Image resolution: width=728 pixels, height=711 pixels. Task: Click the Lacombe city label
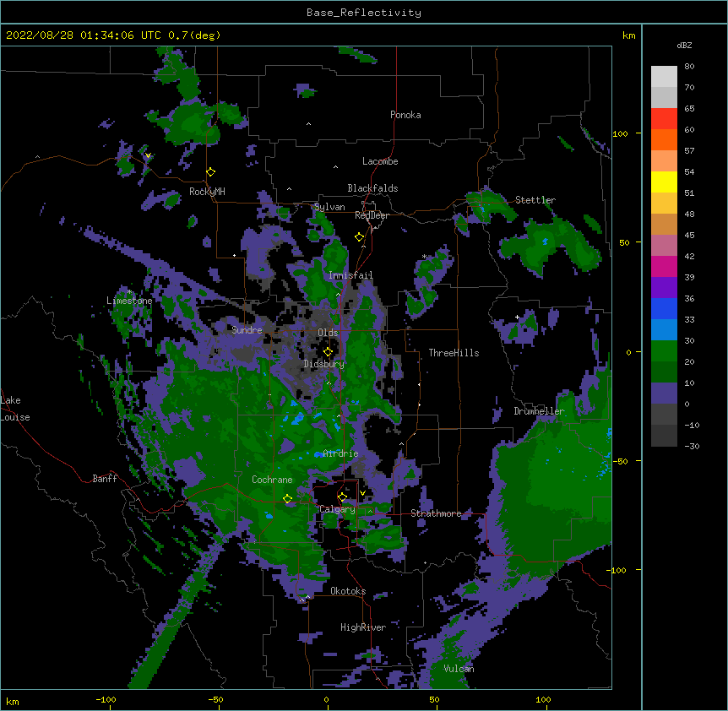(x=380, y=161)
